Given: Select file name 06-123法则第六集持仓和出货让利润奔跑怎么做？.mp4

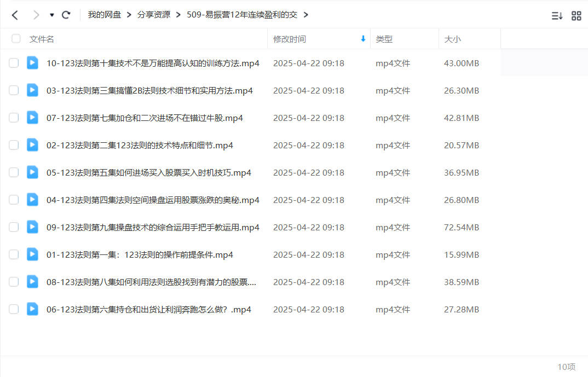Looking at the screenshot, I should point(149,310).
